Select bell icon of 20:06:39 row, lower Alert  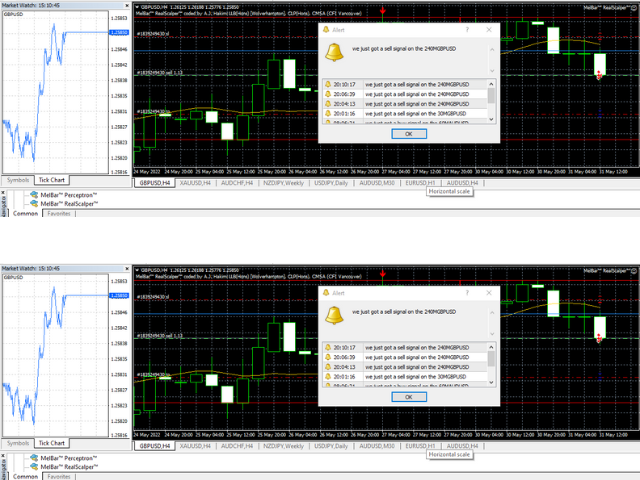tap(328, 358)
